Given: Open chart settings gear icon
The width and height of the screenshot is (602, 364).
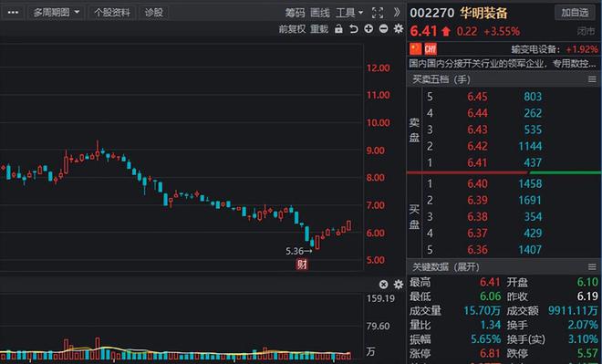Looking at the screenshot, I should point(399,28).
